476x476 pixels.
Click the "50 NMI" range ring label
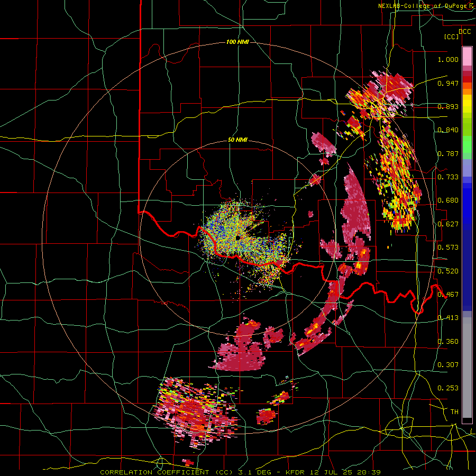click(237, 140)
